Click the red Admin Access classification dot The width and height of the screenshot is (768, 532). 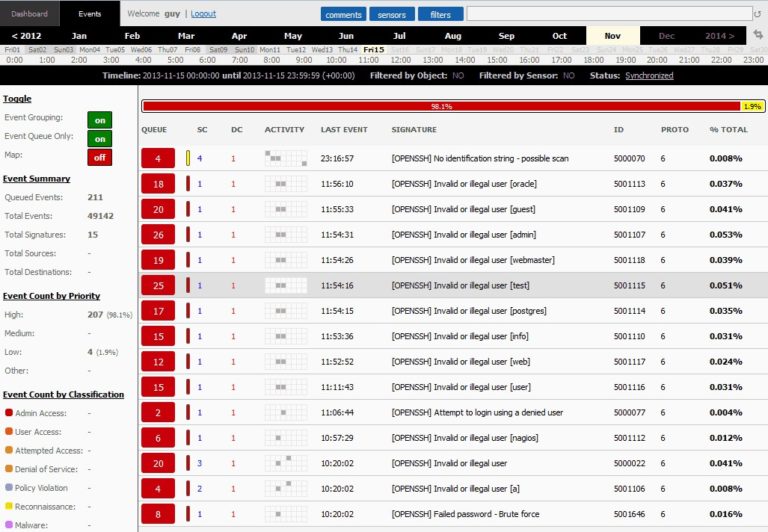(8, 412)
